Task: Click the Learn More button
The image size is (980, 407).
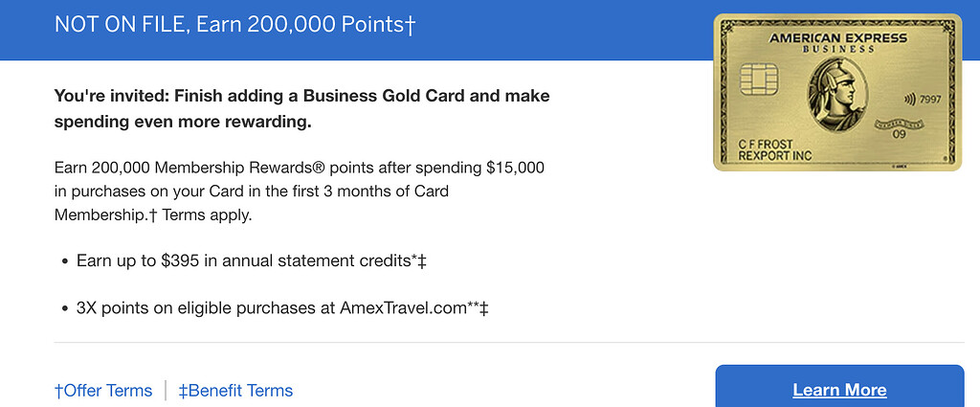Action: coord(839,389)
